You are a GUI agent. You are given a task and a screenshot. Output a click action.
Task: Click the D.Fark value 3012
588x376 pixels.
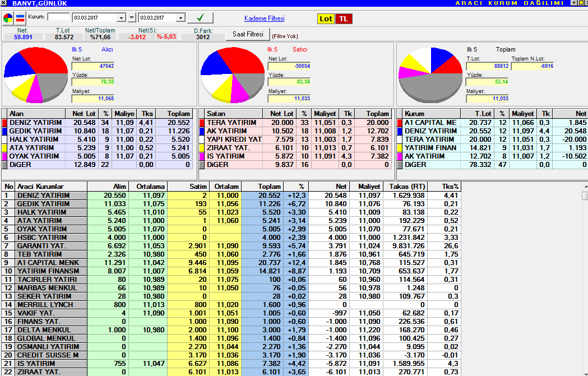203,37
